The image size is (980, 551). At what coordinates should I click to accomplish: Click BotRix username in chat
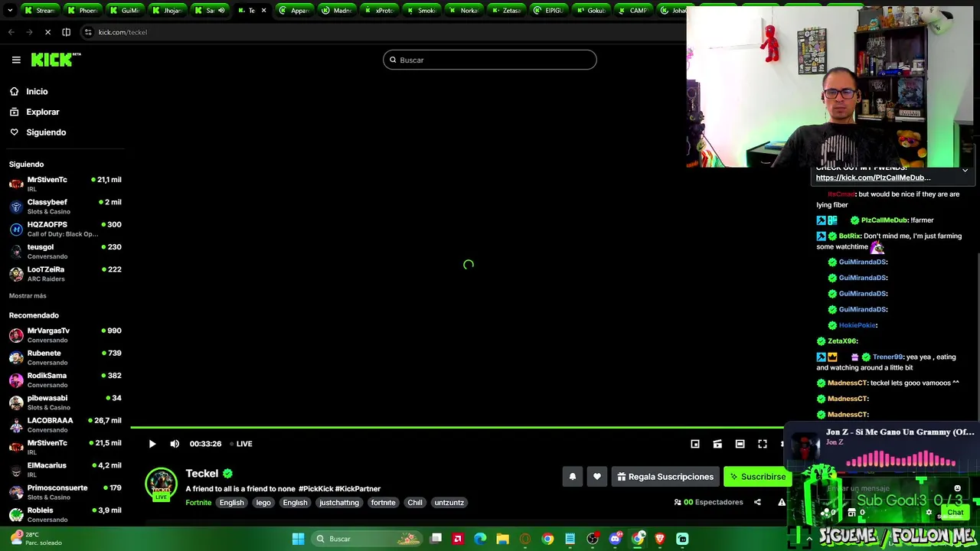click(x=849, y=236)
